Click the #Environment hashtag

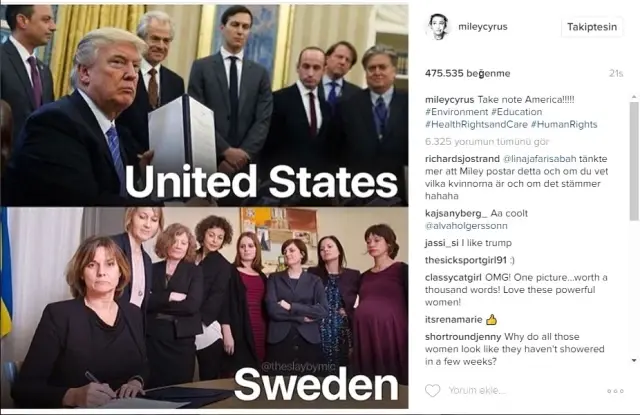(x=456, y=112)
